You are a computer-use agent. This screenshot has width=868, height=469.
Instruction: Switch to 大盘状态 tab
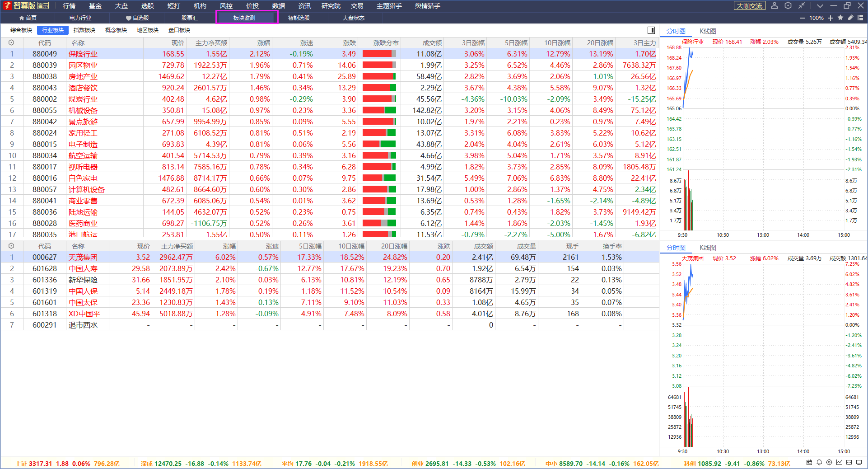click(x=354, y=18)
